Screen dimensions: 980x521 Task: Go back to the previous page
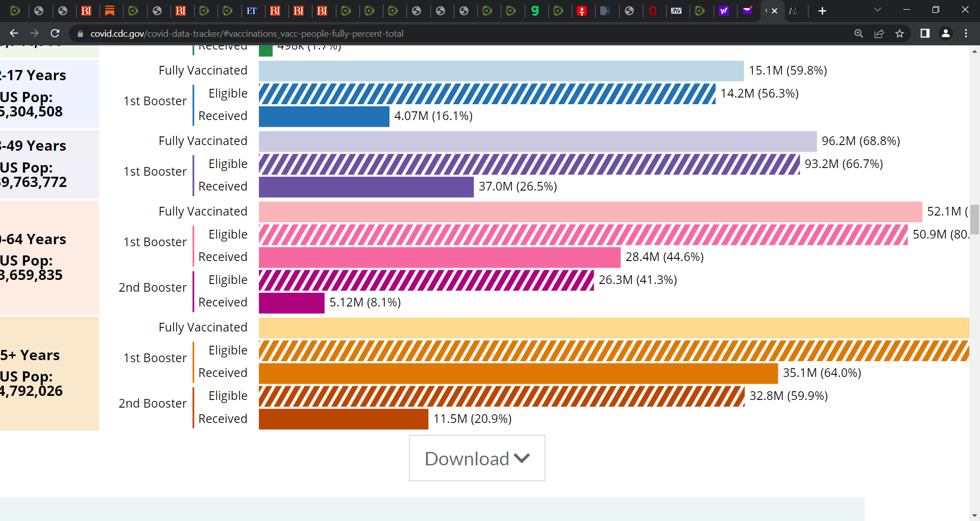point(14,33)
